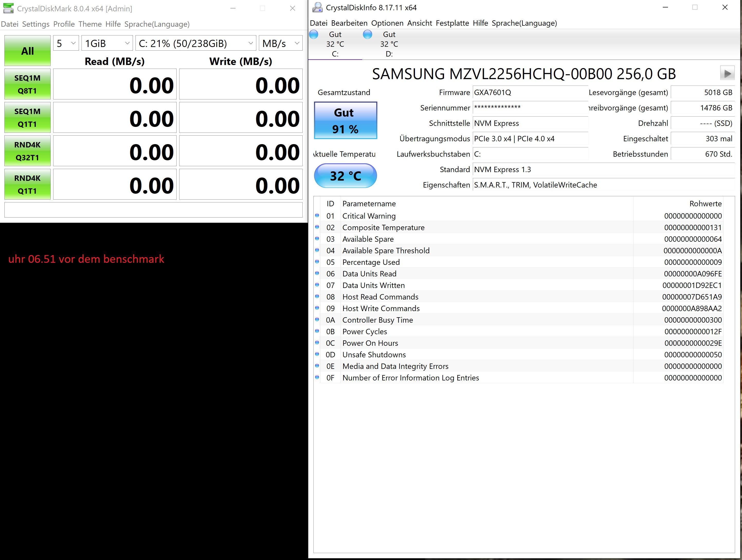Run the SEQ1M Q1T1 test

28,118
